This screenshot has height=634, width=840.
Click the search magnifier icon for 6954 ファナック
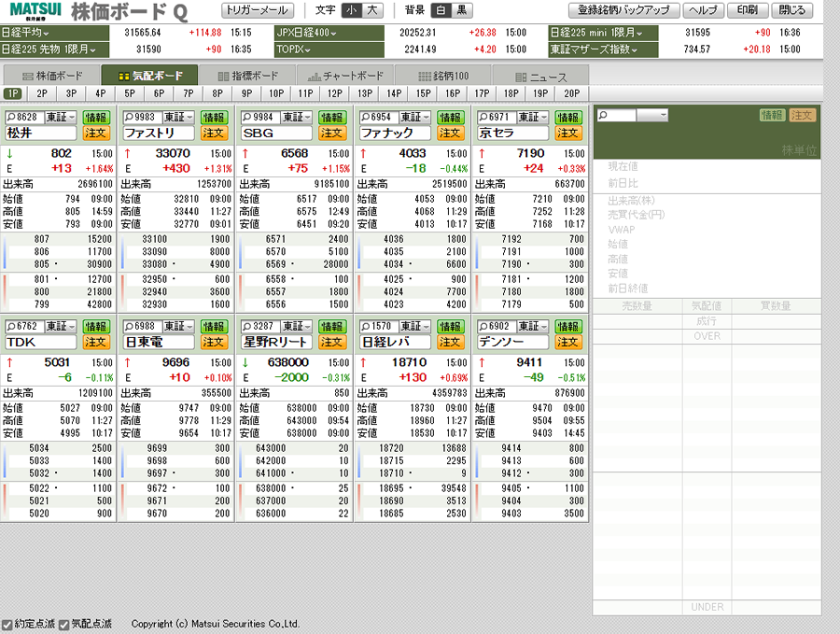(365, 118)
